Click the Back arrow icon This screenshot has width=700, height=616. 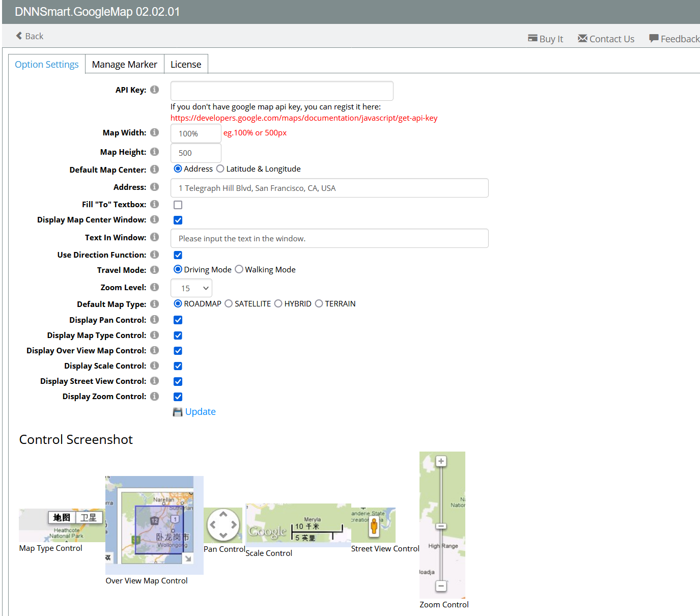pyautogui.click(x=19, y=36)
